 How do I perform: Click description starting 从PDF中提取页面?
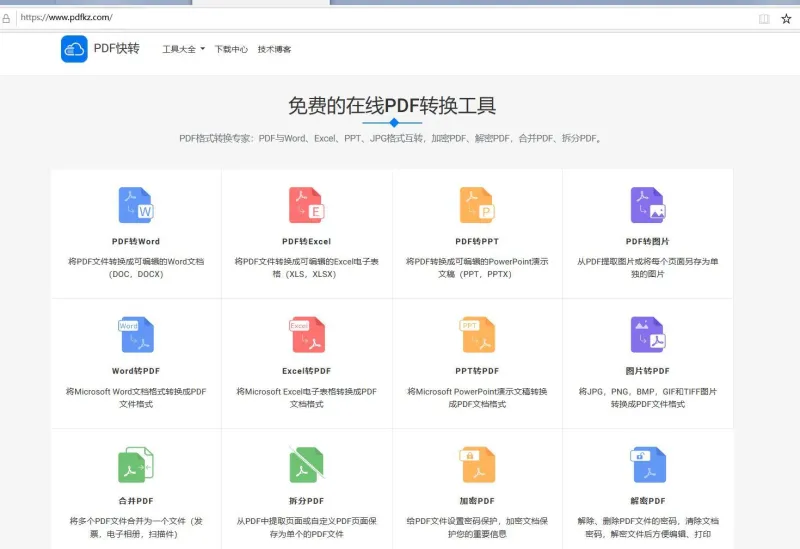coord(307,528)
